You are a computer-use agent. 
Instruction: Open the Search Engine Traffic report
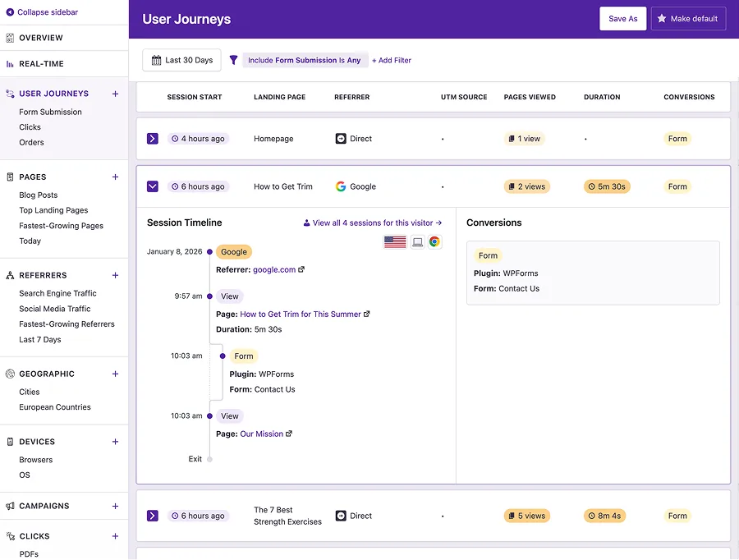(x=57, y=293)
